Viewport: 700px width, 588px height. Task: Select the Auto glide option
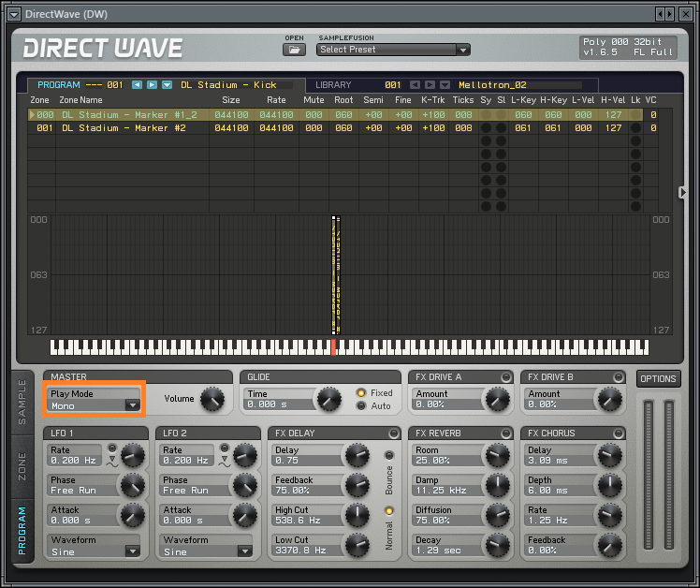coord(361,406)
